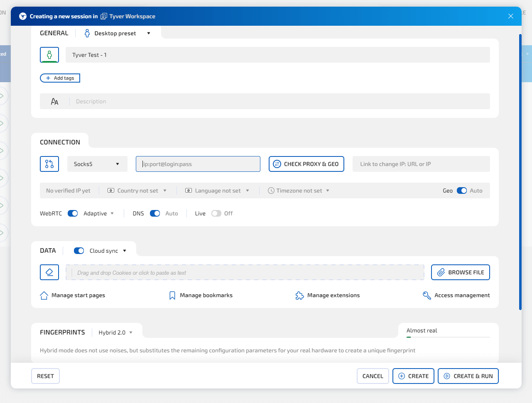Image resolution: width=532 pixels, height=403 pixels.
Task: Select the FINGERPRINTS section tab
Action: [x=62, y=332]
